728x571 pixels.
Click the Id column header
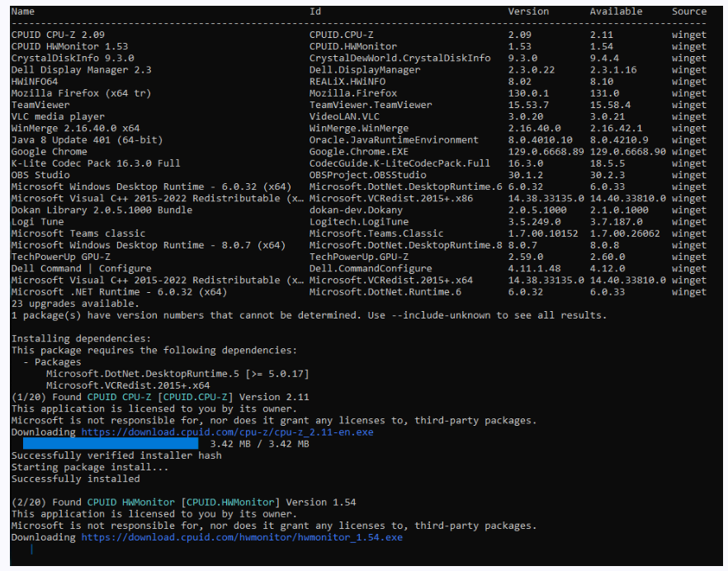pos(315,12)
